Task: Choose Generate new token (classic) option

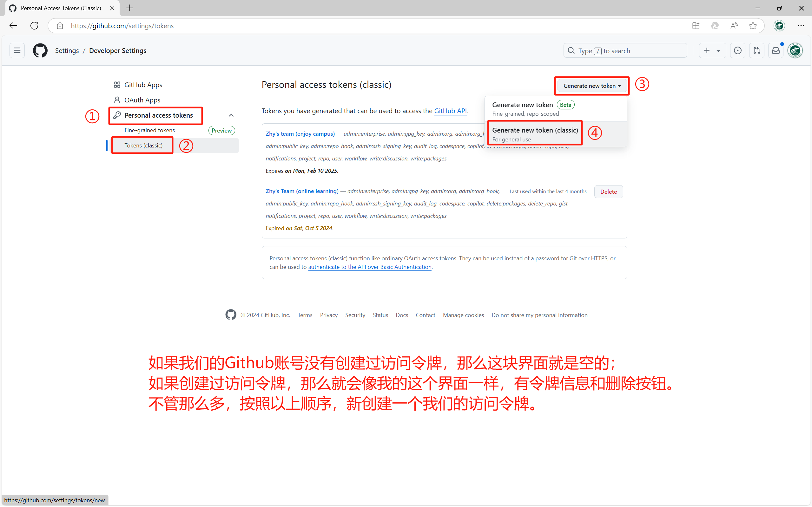Action: [x=556, y=134]
